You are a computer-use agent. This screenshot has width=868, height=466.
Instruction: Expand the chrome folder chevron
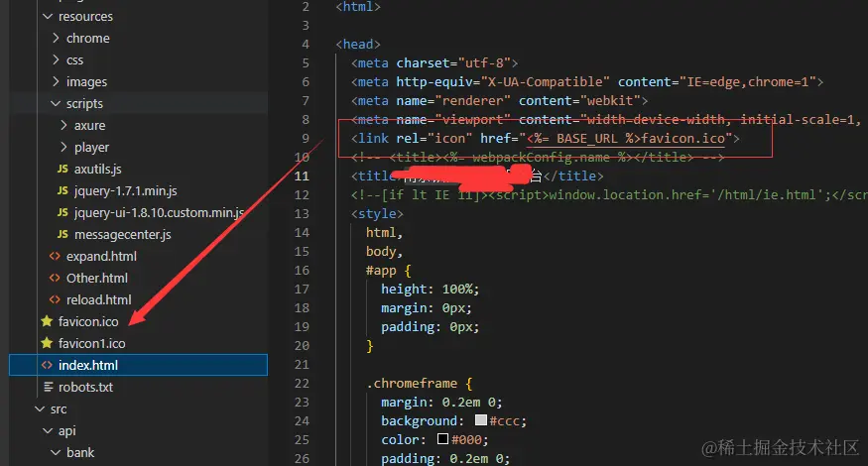[x=56, y=38]
